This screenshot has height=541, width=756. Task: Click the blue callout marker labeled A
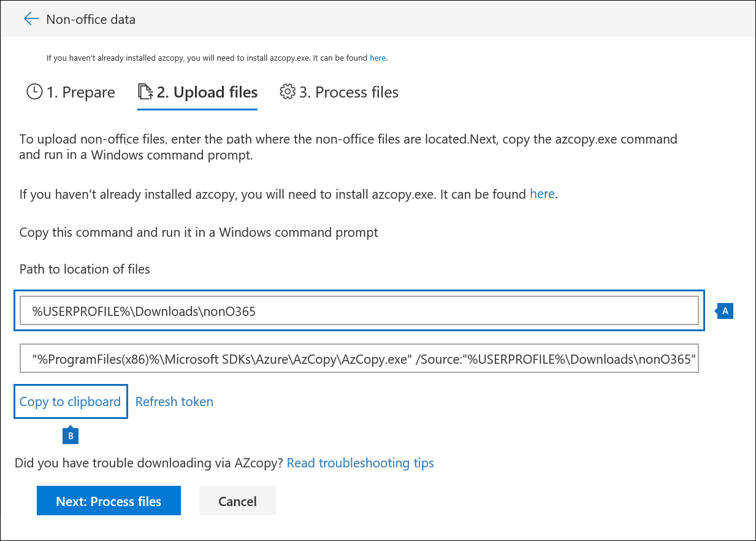click(x=725, y=311)
